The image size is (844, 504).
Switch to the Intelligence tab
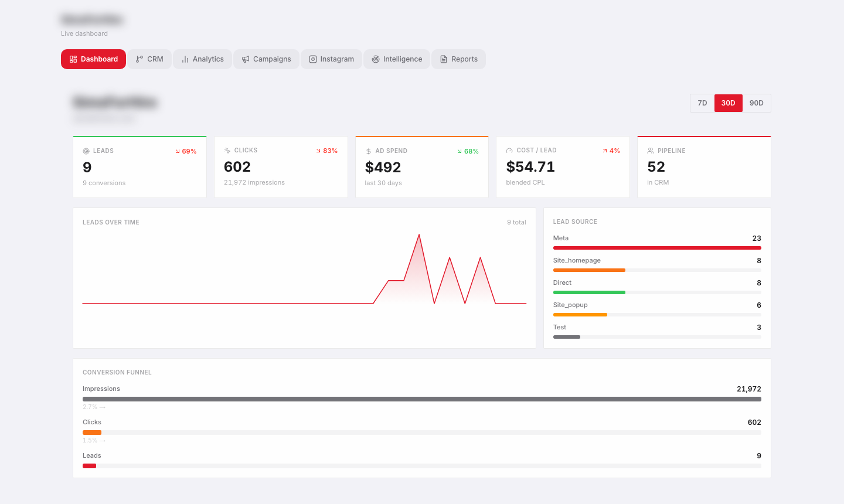pyautogui.click(x=397, y=59)
